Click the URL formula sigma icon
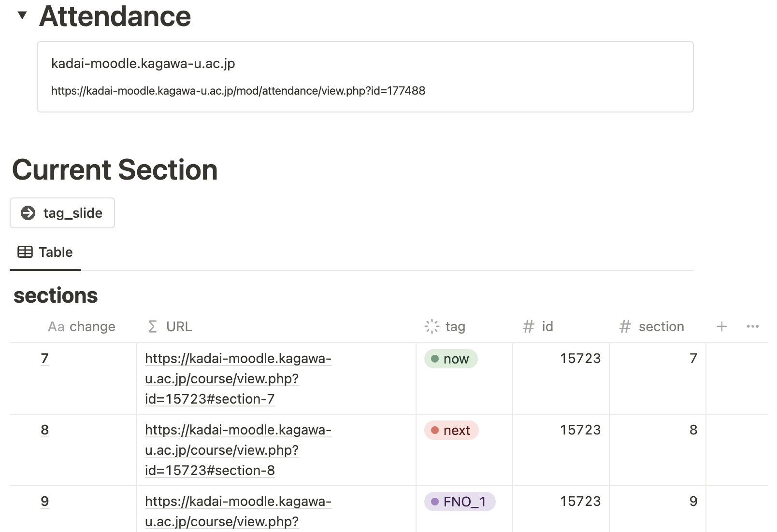The width and height of the screenshot is (777, 532). click(153, 327)
